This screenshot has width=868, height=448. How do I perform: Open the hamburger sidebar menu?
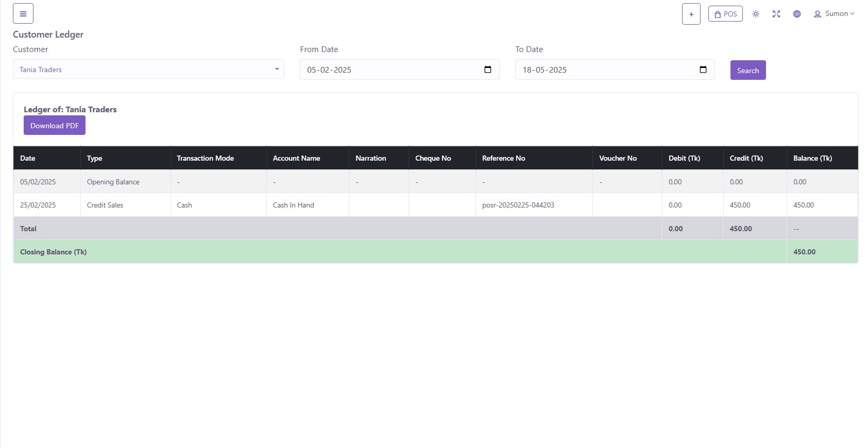(x=23, y=14)
